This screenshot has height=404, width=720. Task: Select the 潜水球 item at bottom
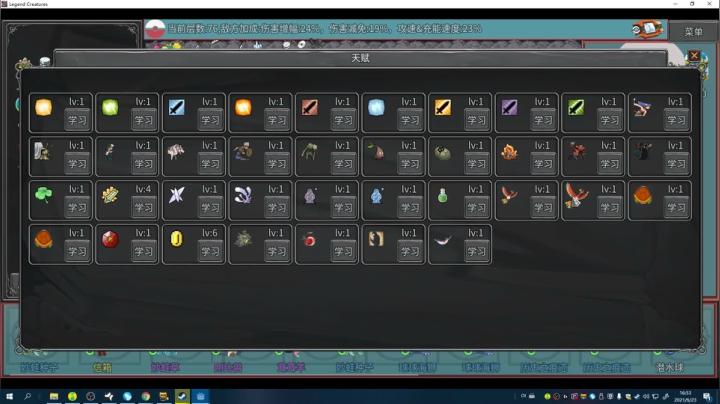click(x=669, y=367)
